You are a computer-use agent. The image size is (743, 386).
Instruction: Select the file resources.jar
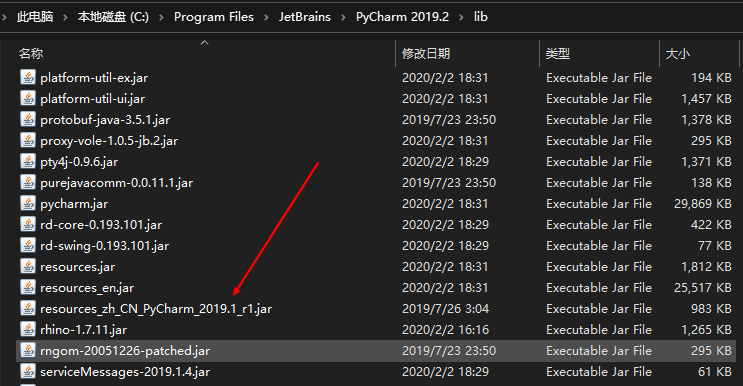tap(77, 267)
